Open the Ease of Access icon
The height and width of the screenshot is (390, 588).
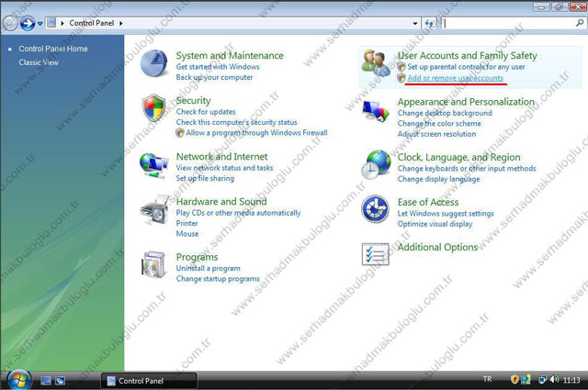pyautogui.click(x=376, y=209)
